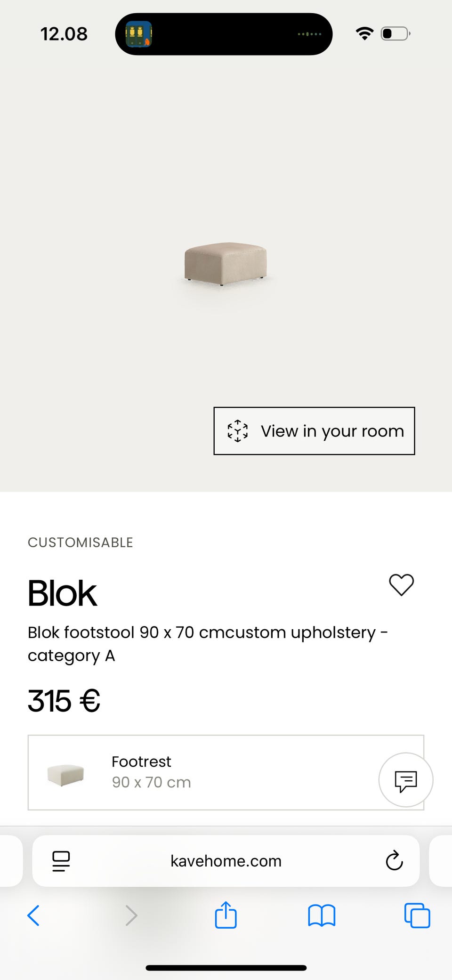This screenshot has width=452, height=980.
Task: Open Safari bookmarks
Action: pyautogui.click(x=322, y=915)
